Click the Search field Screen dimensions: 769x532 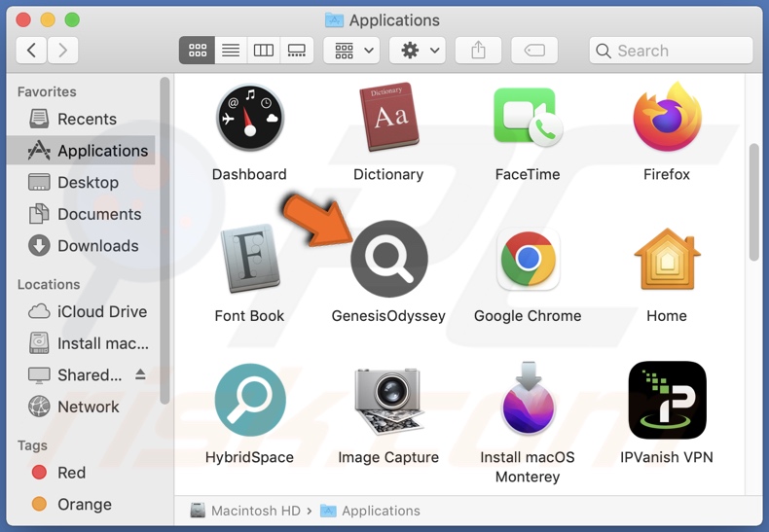point(671,50)
